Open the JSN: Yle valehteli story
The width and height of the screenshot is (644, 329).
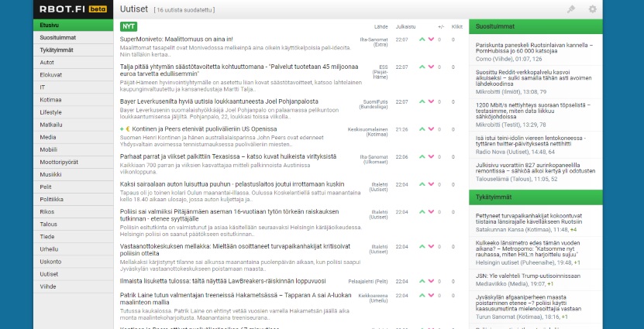[x=528, y=276]
